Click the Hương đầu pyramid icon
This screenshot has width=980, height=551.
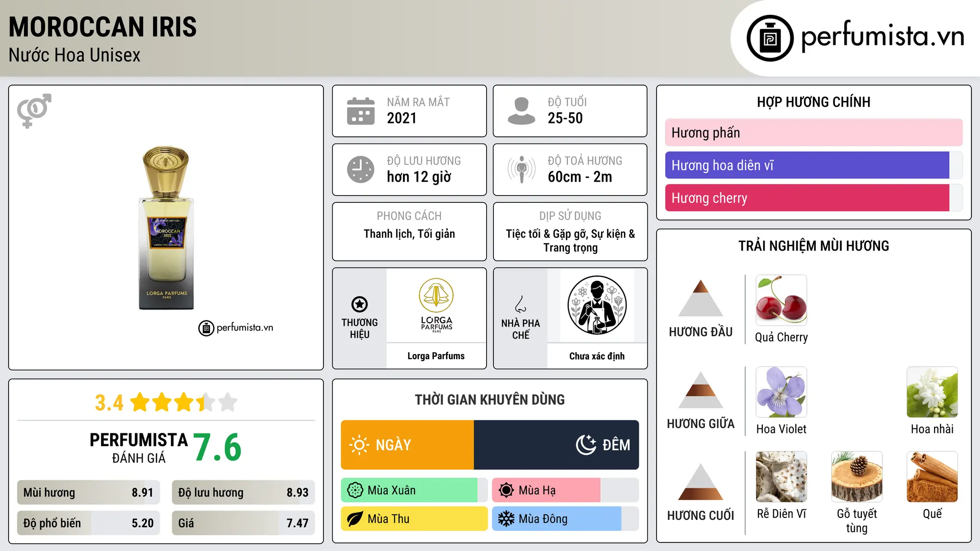[x=701, y=298]
